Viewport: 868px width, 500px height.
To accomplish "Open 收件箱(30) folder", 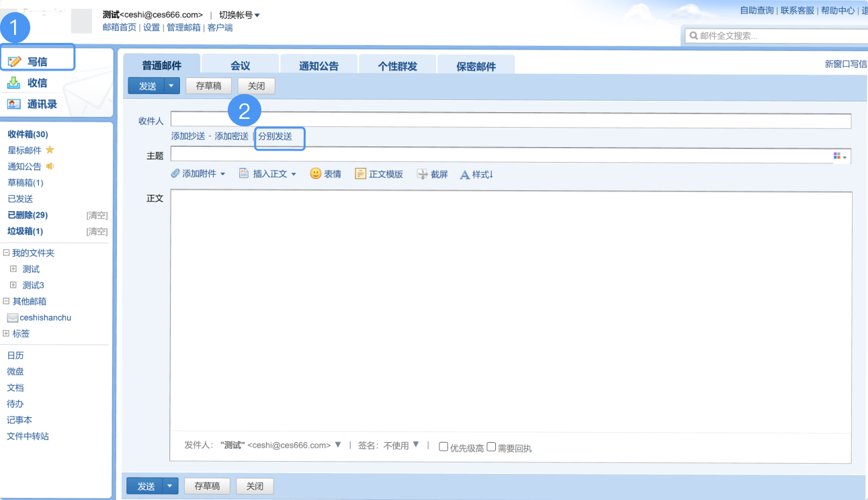I will (28, 134).
